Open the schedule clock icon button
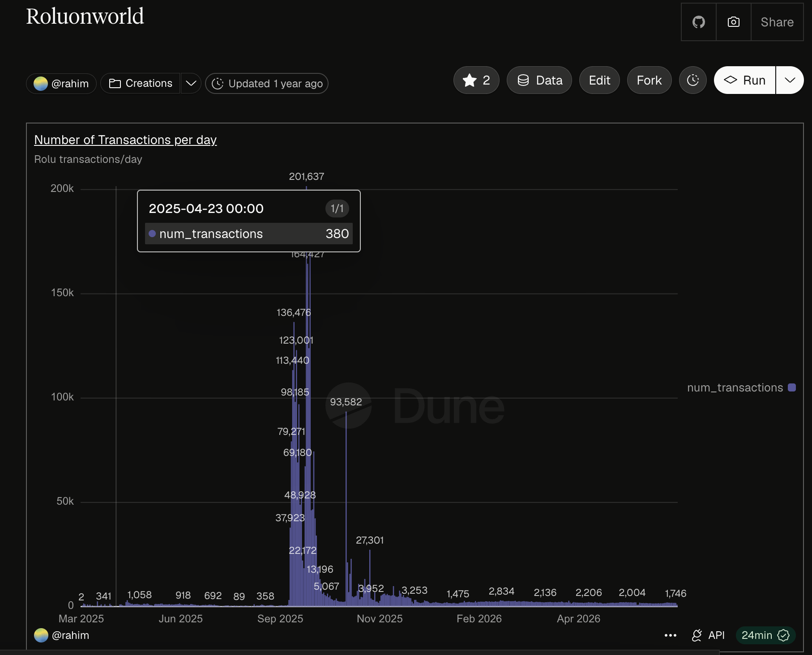Image resolution: width=812 pixels, height=655 pixels. point(693,80)
